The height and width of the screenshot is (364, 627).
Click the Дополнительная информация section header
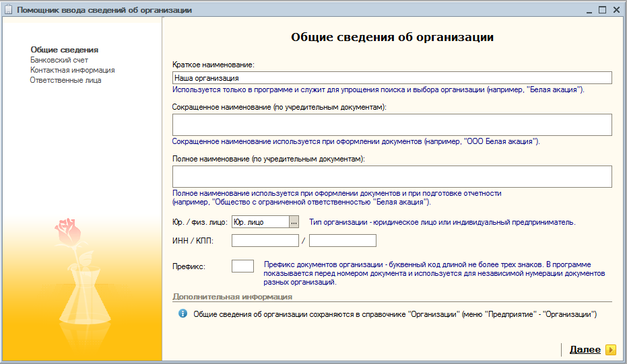232,297
